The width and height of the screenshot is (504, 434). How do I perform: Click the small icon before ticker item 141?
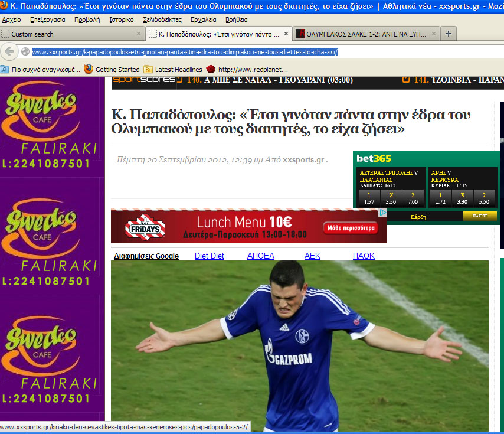coord(405,79)
